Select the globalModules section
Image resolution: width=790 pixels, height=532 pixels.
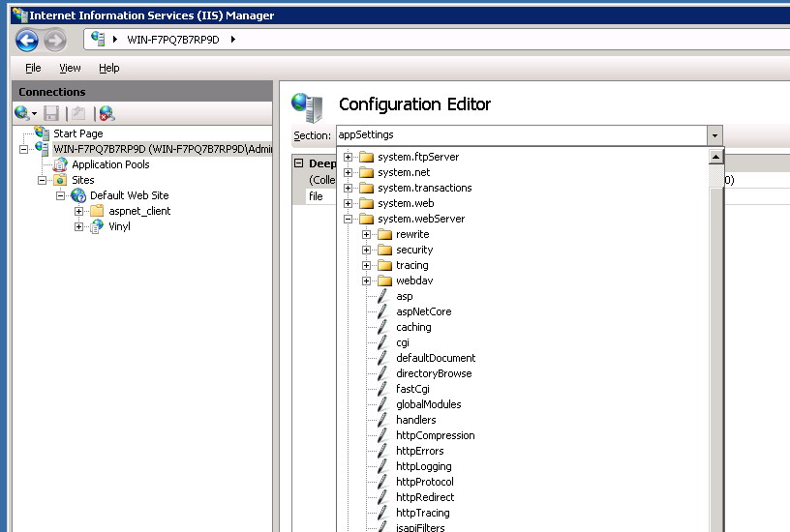[x=429, y=404]
